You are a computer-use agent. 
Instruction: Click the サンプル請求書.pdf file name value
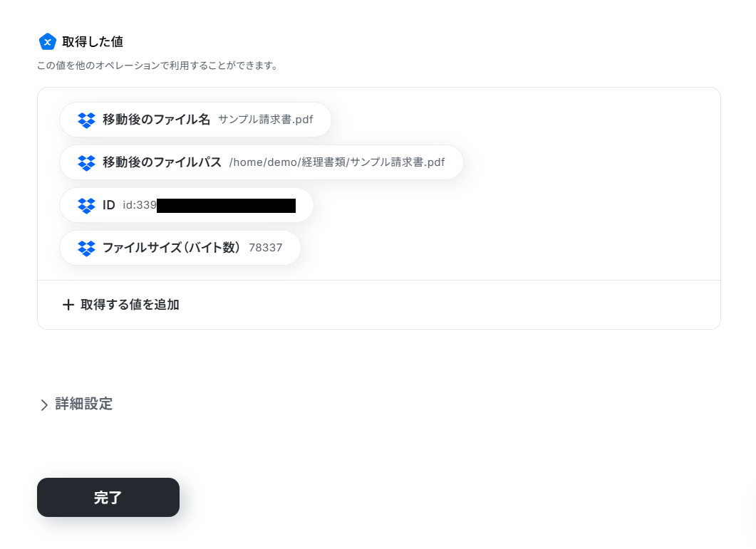(x=266, y=120)
